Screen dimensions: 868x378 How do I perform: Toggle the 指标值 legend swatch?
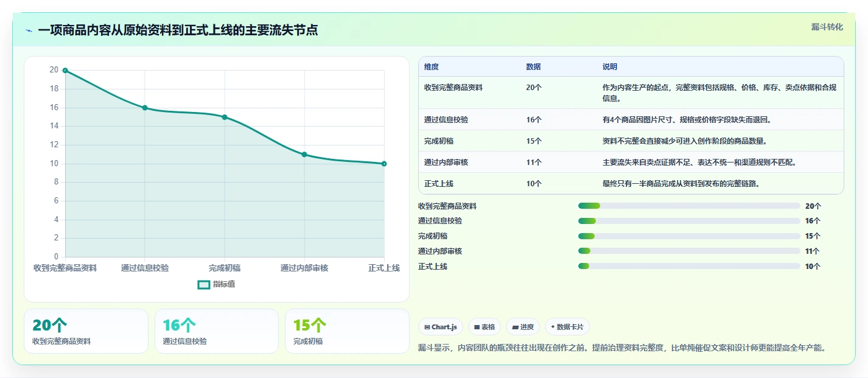point(204,284)
